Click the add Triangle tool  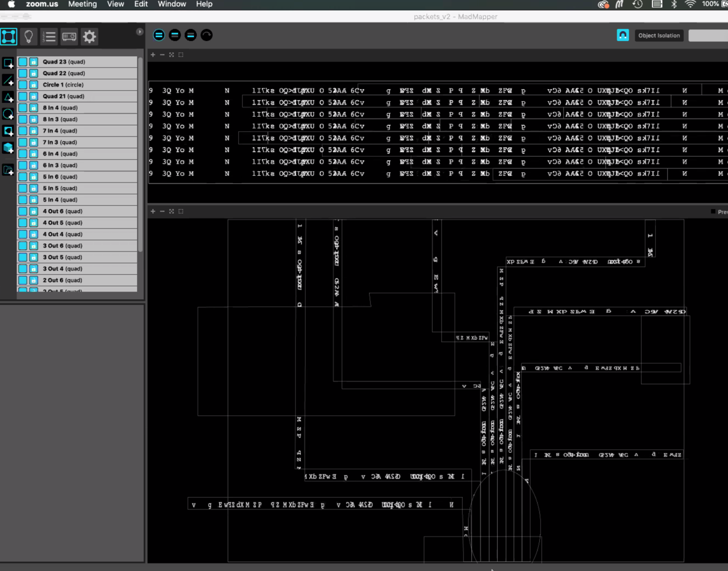[8, 97]
